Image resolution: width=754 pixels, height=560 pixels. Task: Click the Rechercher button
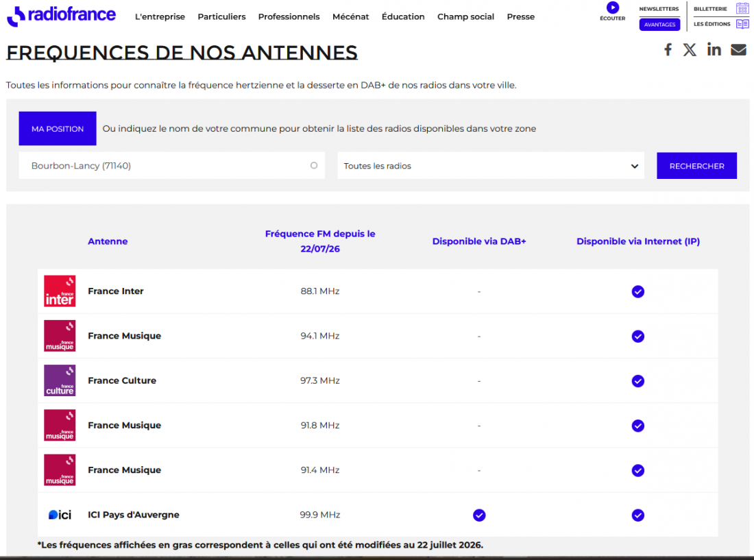[696, 166]
